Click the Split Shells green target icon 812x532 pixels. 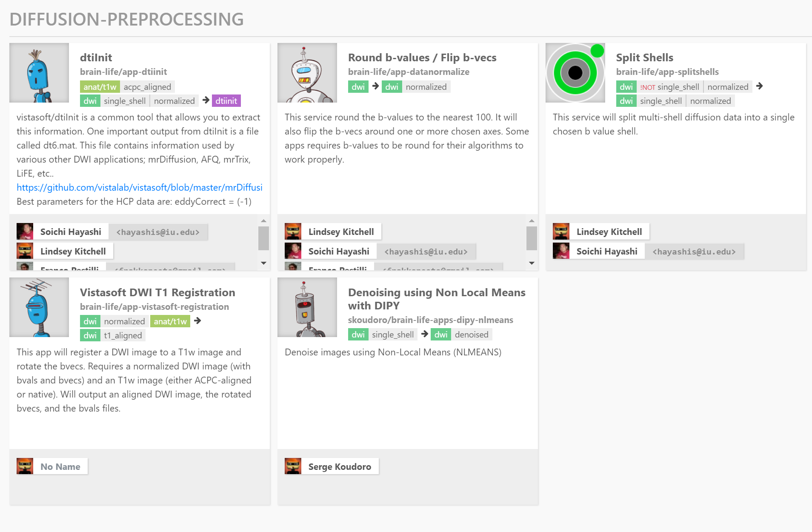pos(575,72)
